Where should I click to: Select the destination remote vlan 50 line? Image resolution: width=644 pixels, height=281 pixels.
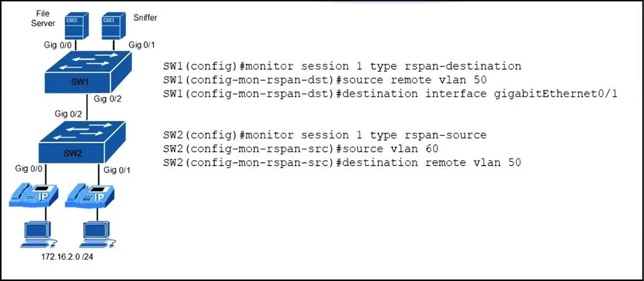point(342,163)
